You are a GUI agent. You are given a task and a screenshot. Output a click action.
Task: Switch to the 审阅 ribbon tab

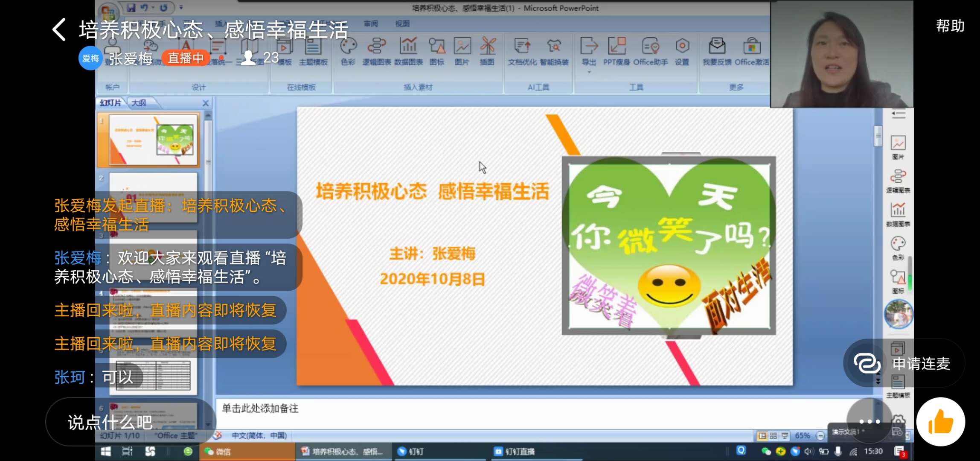click(x=371, y=23)
